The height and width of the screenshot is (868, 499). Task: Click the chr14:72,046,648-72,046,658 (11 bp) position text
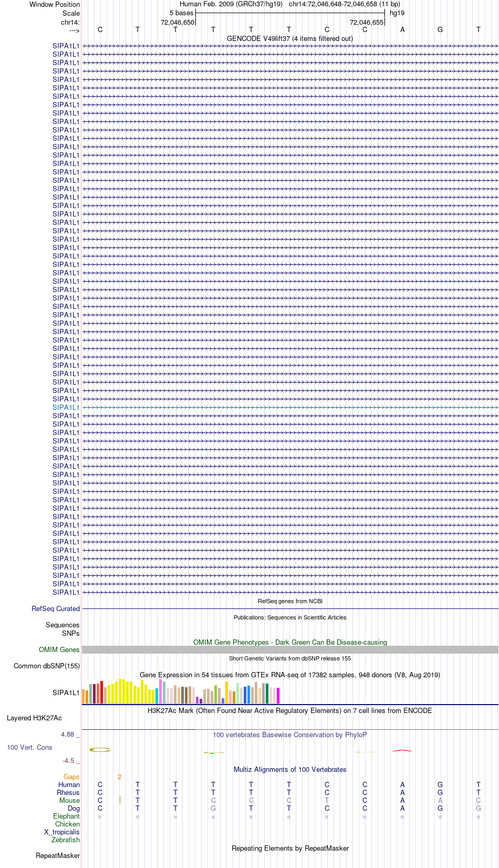(345, 4)
